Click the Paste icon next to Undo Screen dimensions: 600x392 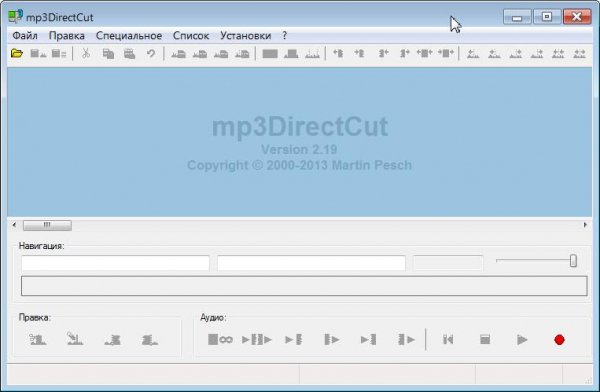pyautogui.click(x=129, y=54)
